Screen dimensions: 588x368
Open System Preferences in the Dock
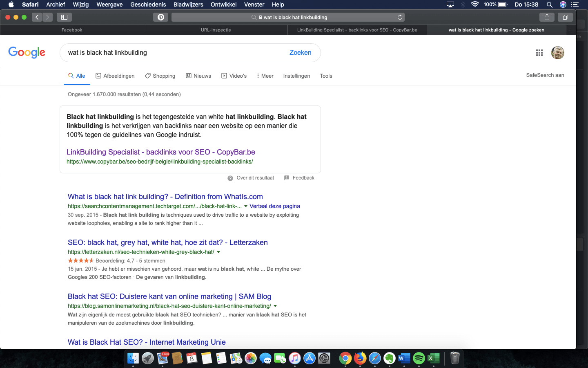tap(324, 359)
